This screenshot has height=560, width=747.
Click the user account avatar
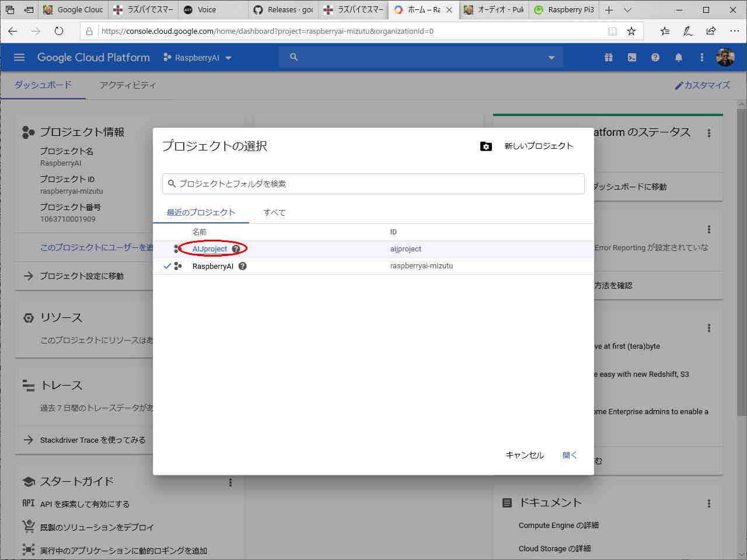725,57
